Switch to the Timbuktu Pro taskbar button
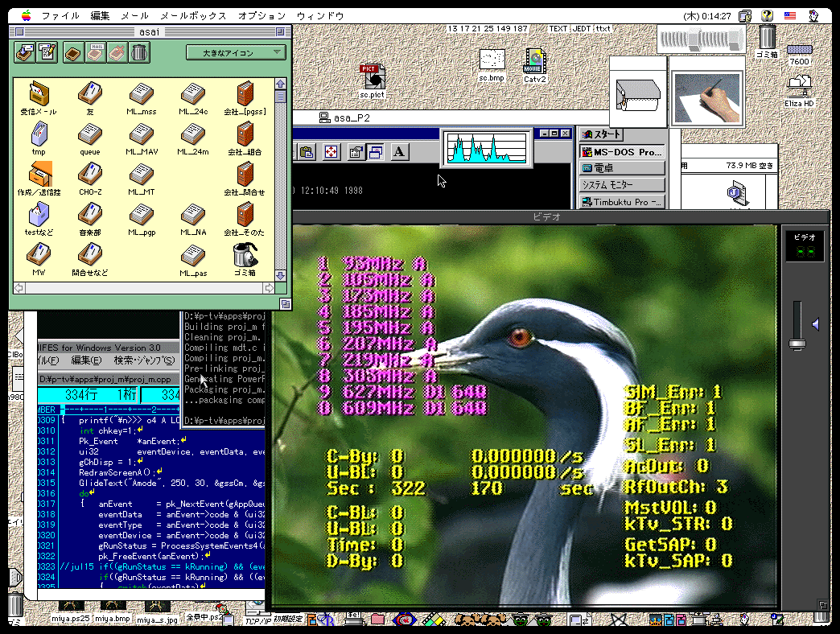The image size is (840, 634). pyautogui.click(x=623, y=202)
